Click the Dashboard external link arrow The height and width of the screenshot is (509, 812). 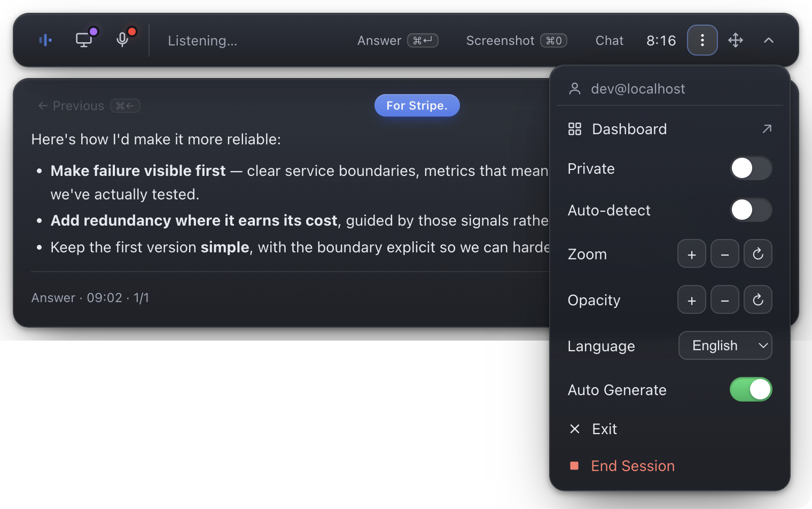point(767,129)
